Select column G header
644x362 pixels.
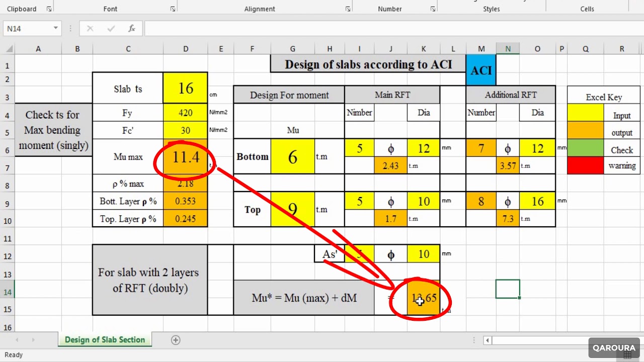click(x=293, y=49)
